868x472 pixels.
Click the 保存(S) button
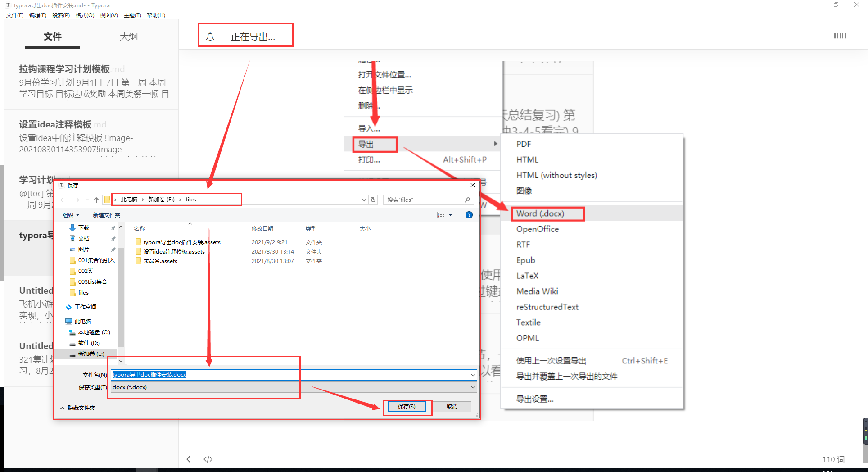click(x=406, y=406)
